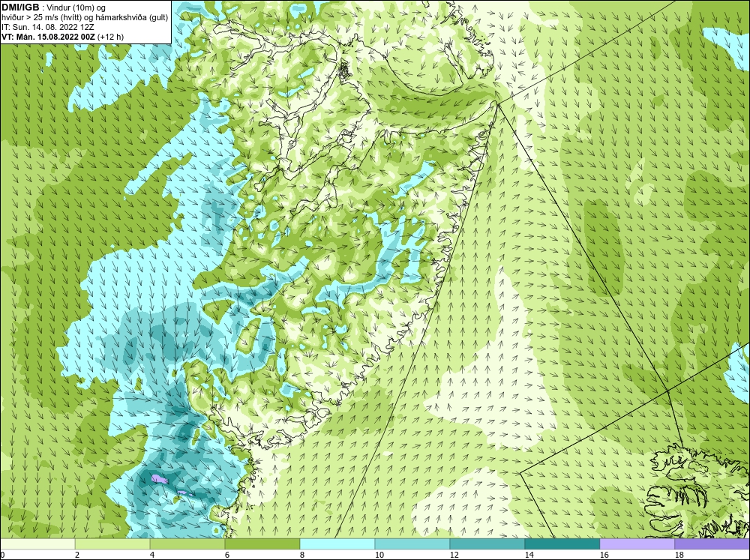Click the scale label '4'
Viewport: 750px width, 560px height.
click(152, 555)
